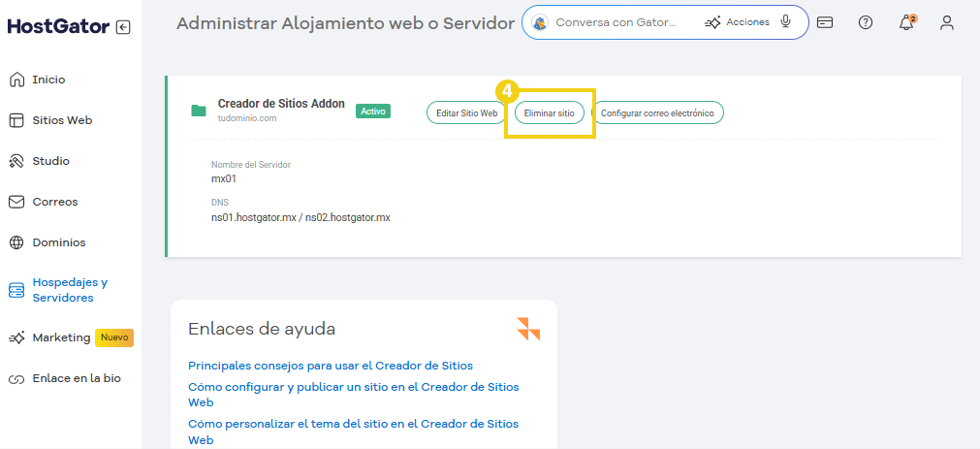The height and width of the screenshot is (449, 980).
Task: Navigate to Correos in sidebar
Action: click(x=54, y=202)
